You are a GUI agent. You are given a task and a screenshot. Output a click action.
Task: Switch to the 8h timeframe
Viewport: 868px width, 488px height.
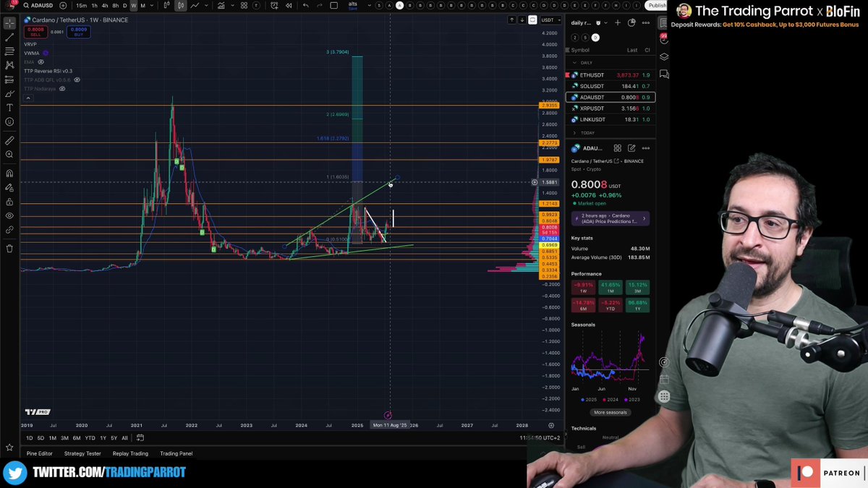(x=115, y=6)
